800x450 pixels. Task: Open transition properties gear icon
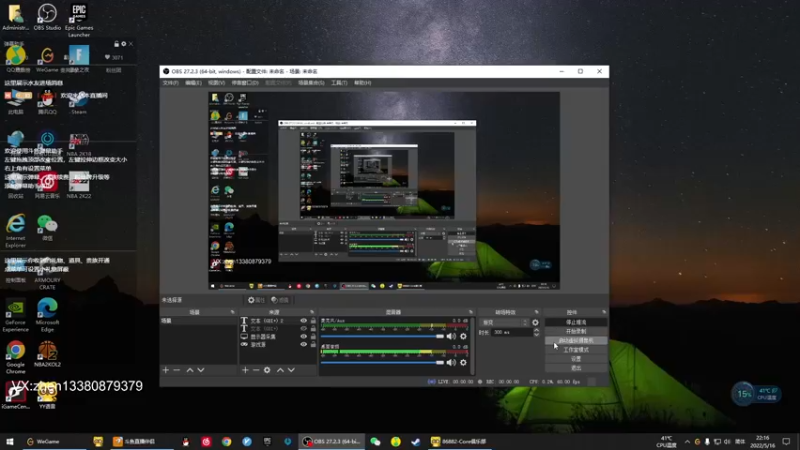click(535, 322)
